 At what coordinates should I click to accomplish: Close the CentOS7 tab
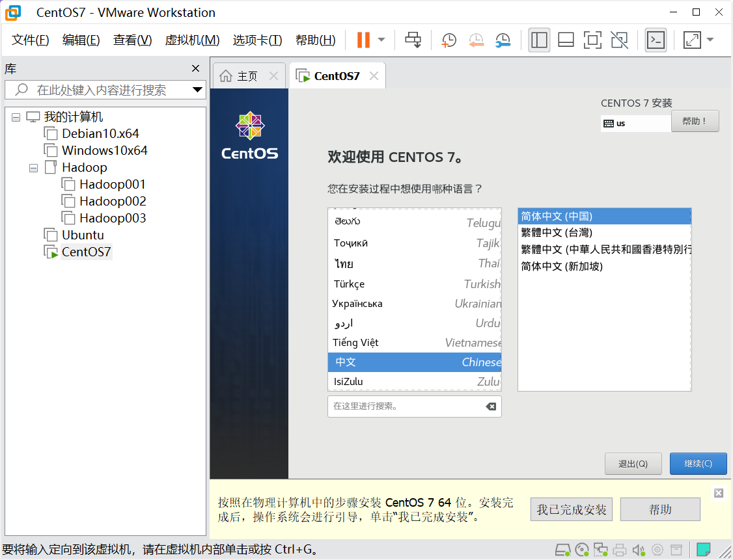374,75
